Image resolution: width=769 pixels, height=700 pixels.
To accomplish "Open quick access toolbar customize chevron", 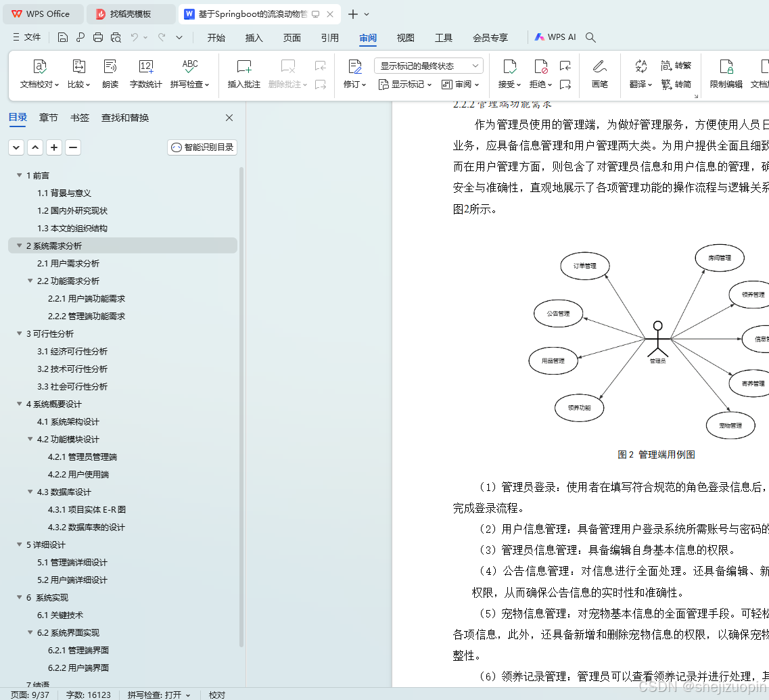I will (x=179, y=37).
